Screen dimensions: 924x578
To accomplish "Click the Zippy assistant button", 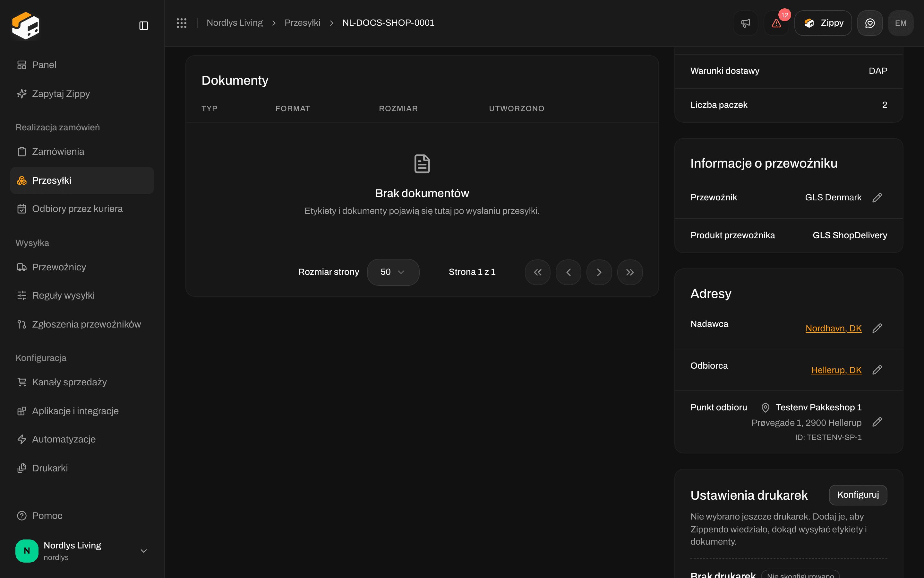I will [823, 23].
